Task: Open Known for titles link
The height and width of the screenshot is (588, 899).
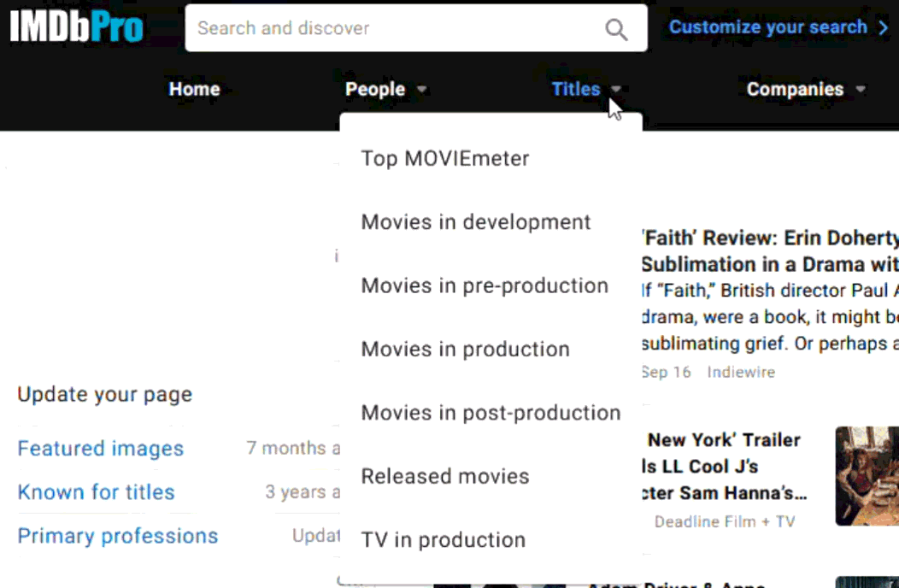Action: click(x=96, y=492)
